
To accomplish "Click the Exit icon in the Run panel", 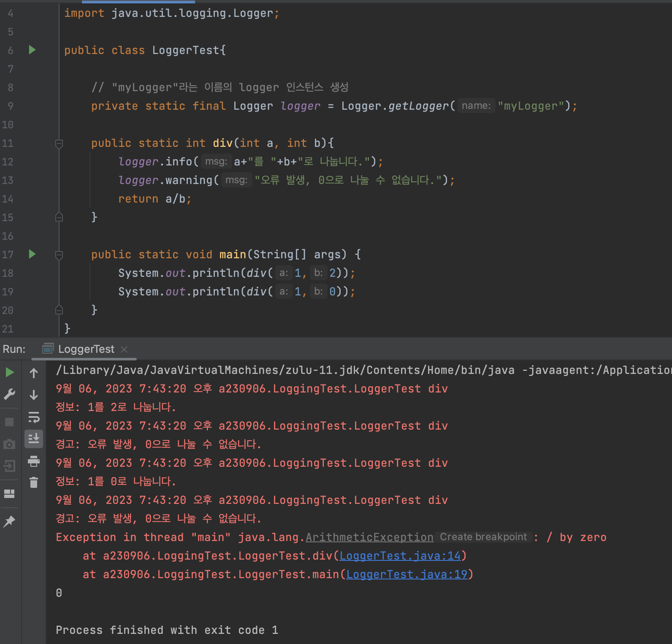I will [x=9, y=466].
